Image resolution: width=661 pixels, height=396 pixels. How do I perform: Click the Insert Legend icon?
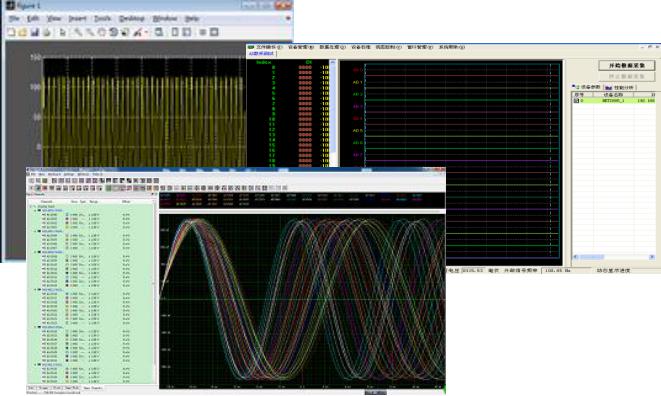pyautogui.click(x=186, y=32)
